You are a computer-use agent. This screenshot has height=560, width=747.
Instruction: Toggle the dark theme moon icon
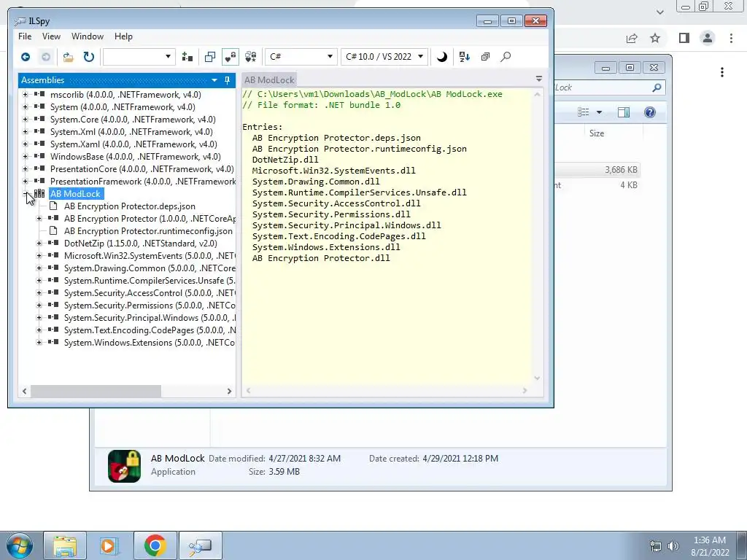pos(441,57)
